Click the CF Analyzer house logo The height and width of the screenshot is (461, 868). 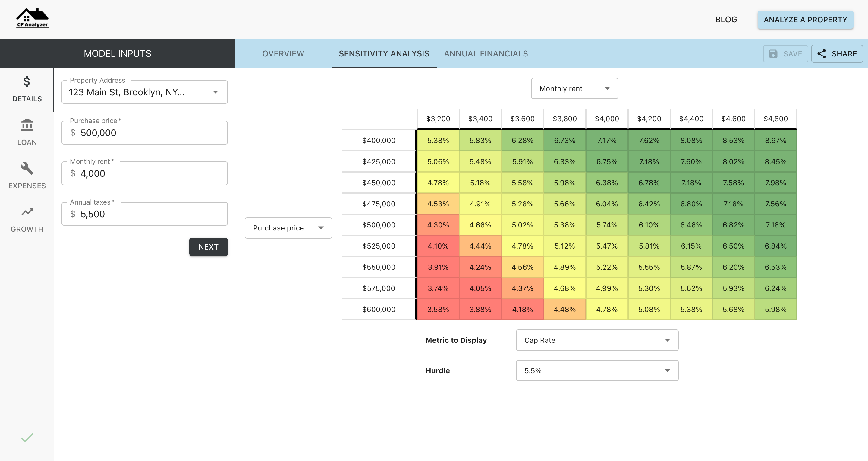point(32,18)
